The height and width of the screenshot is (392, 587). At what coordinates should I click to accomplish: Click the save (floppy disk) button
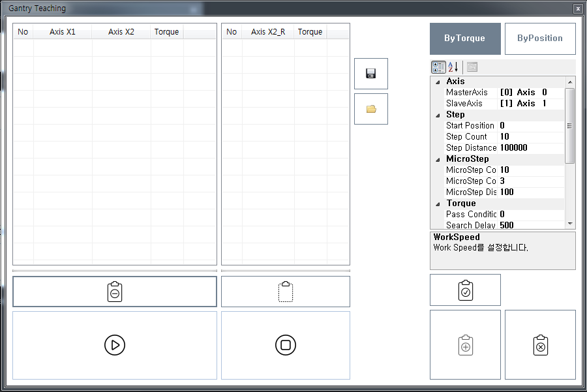tap(371, 74)
